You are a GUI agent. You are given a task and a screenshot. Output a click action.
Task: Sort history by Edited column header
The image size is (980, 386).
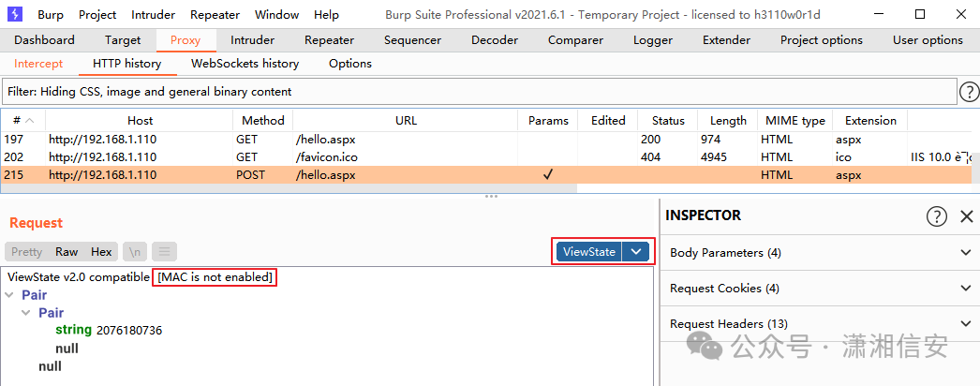608,121
